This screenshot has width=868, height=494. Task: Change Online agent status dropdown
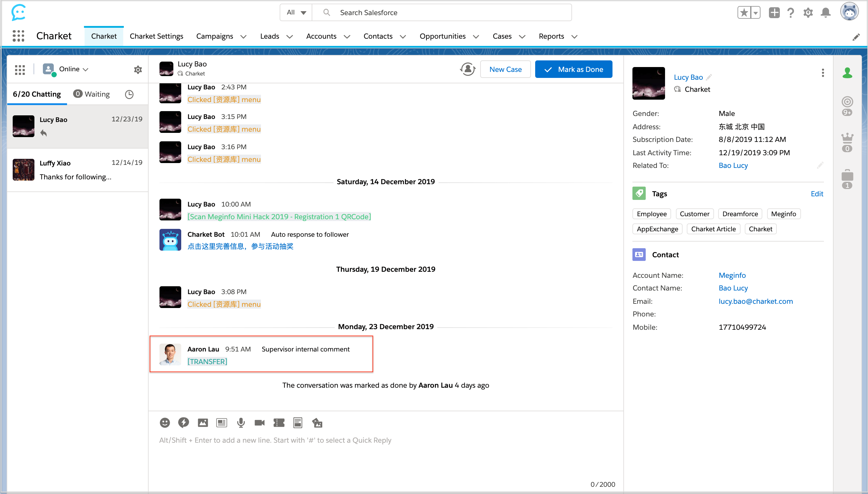pos(66,69)
